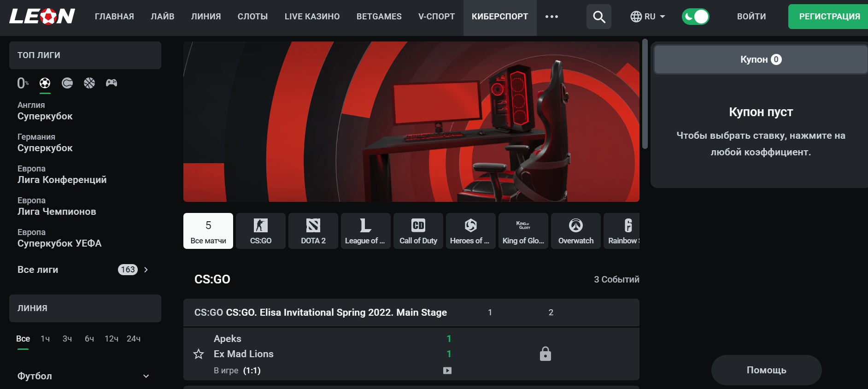Go to LIVE КАЗИНО tab

point(312,17)
